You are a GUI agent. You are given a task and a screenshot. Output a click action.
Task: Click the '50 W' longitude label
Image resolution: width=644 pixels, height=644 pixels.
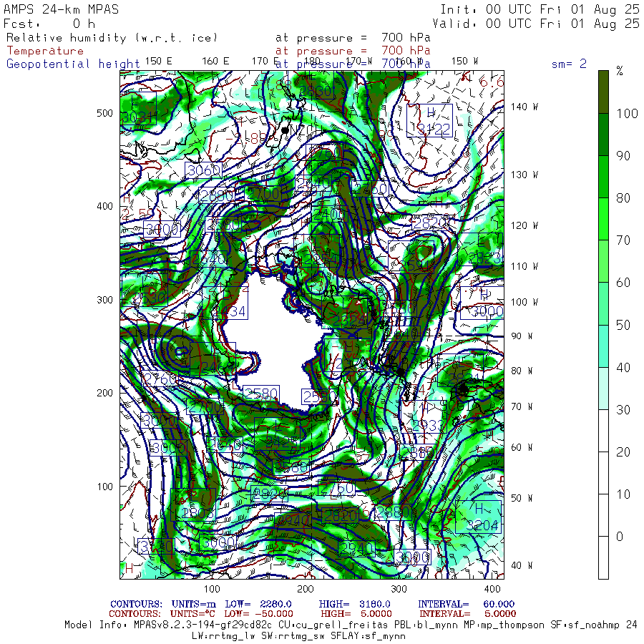522,498
